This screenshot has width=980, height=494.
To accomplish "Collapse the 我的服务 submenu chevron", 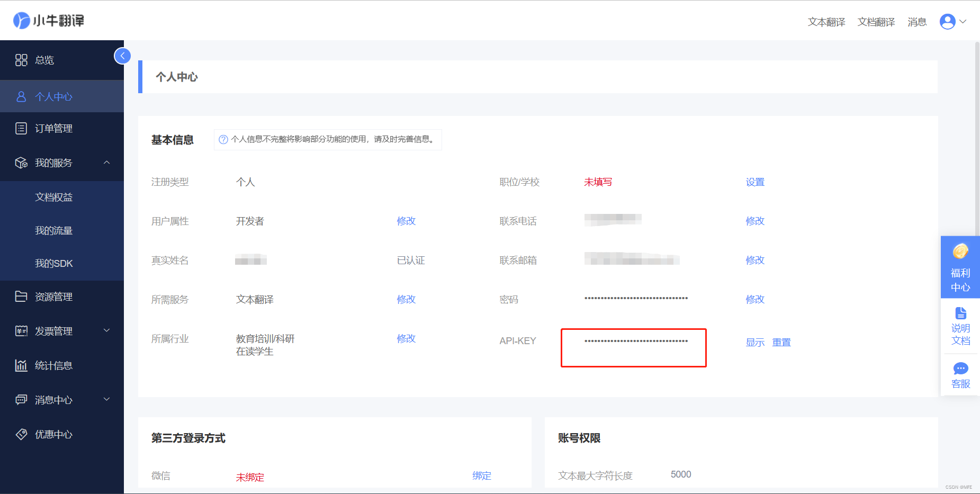I will (107, 163).
